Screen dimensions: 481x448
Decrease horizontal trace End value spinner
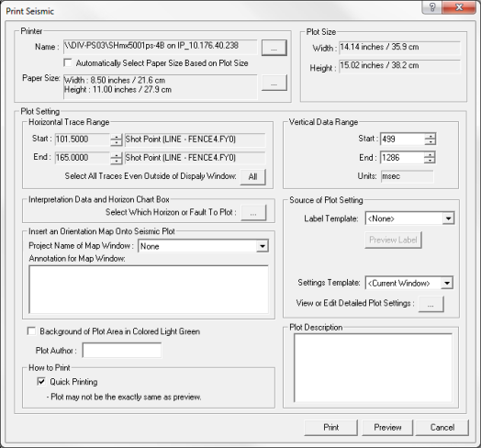click(x=117, y=161)
